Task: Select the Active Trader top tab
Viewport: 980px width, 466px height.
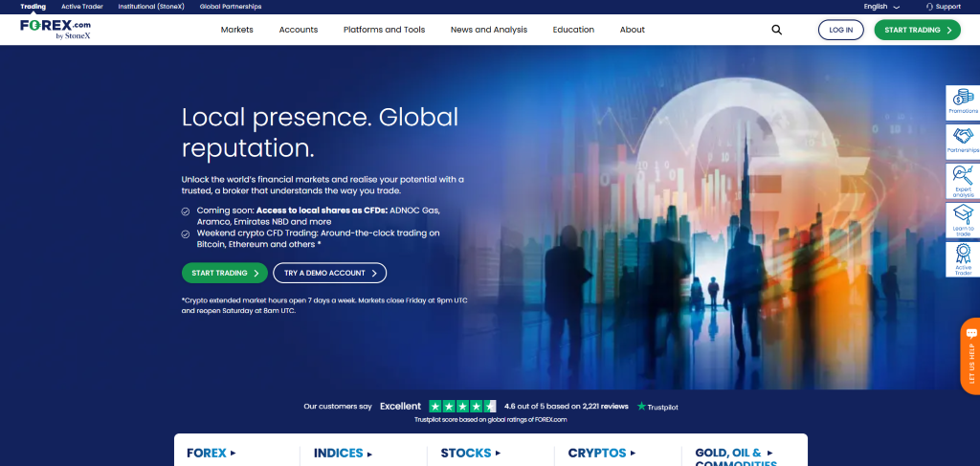Action: pos(82,7)
